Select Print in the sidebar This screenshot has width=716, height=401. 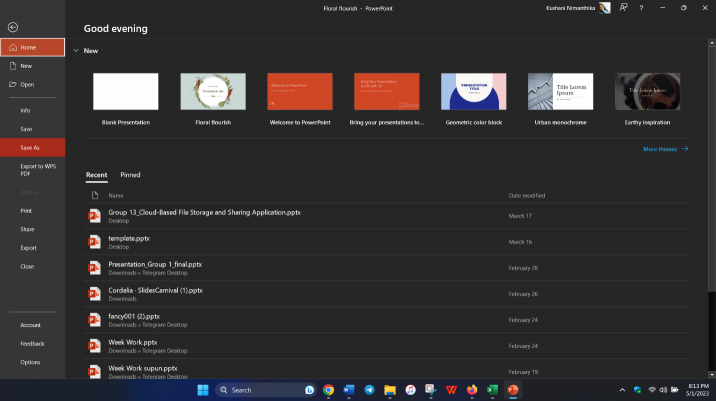pos(32,211)
